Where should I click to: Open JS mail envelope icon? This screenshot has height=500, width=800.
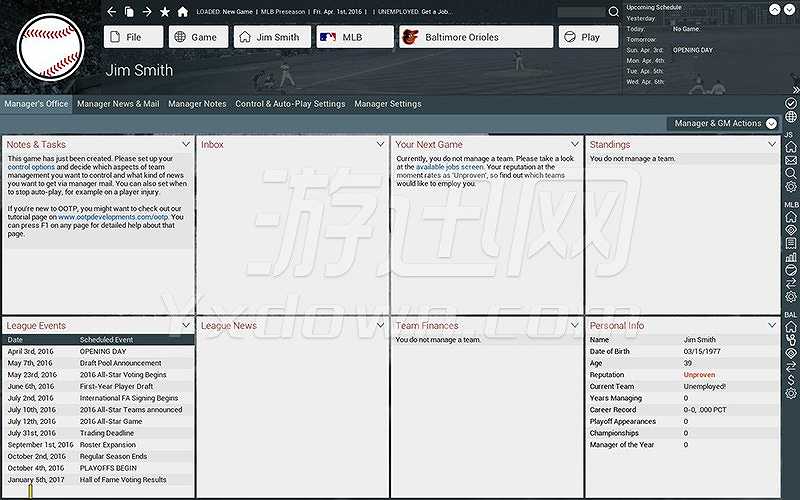coord(791,160)
